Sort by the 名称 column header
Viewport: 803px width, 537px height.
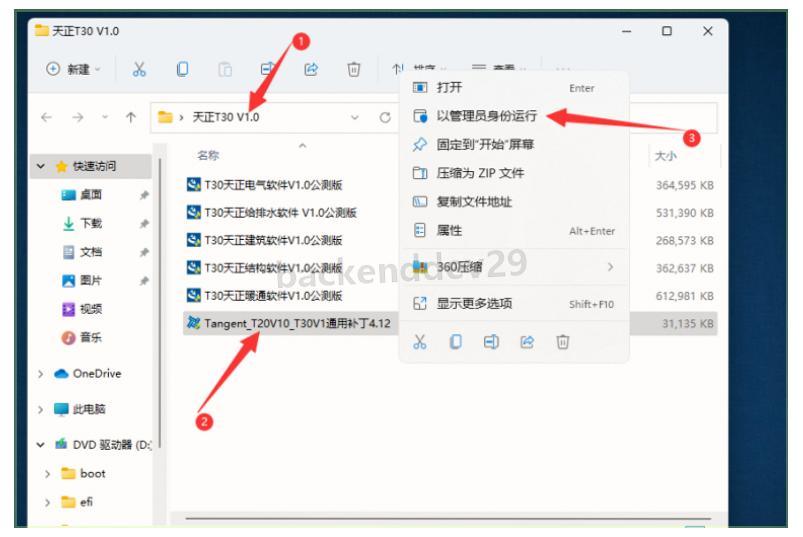[x=208, y=156]
